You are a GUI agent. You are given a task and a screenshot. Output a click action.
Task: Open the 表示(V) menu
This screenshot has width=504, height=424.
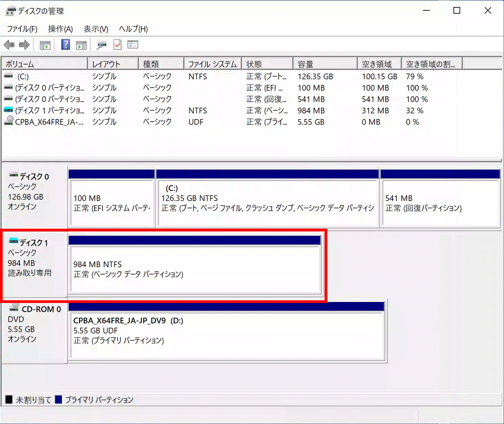pyautogui.click(x=96, y=29)
